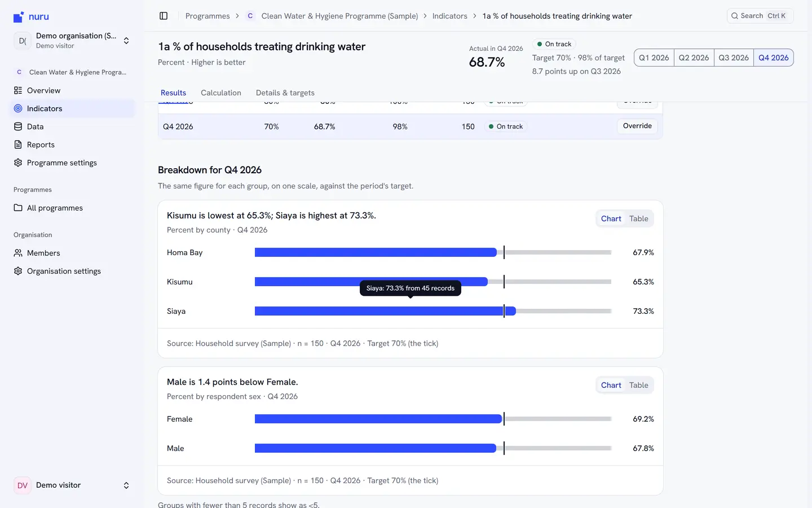This screenshot has height=508, width=812.
Task: Open the Details & targets tab
Action: (x=285, y=93)
